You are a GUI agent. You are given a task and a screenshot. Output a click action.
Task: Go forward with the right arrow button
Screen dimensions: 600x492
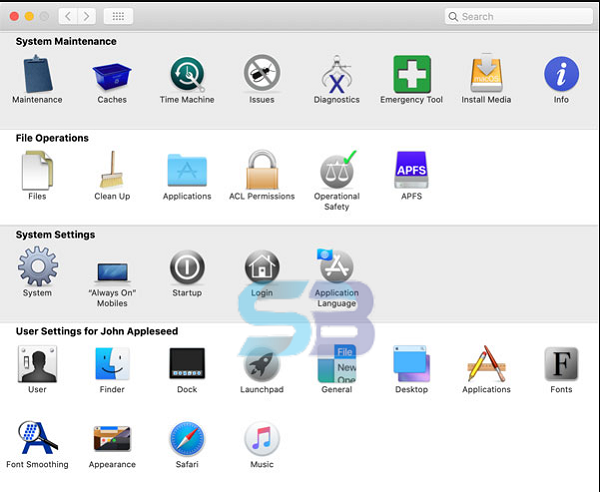[x=86, y=16]
